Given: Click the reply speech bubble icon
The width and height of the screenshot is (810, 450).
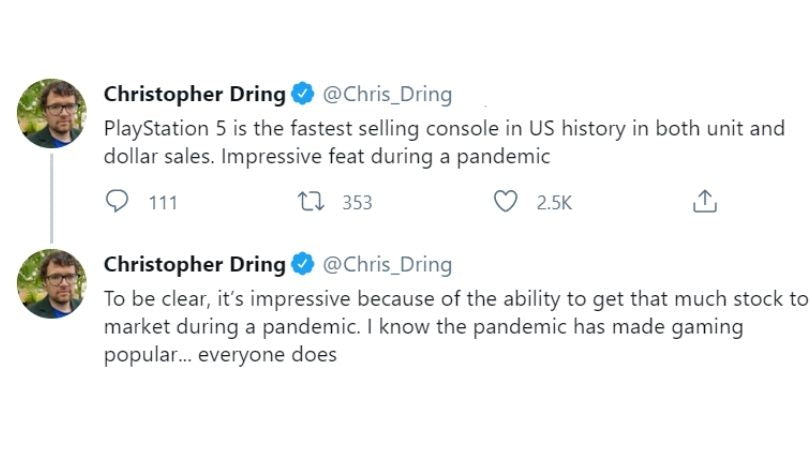Looking at the screenshot, I should point(117,202).
